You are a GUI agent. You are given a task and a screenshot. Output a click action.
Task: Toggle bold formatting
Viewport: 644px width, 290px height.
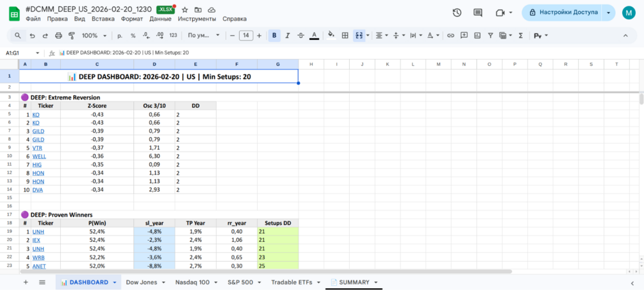tap(274, 36)
